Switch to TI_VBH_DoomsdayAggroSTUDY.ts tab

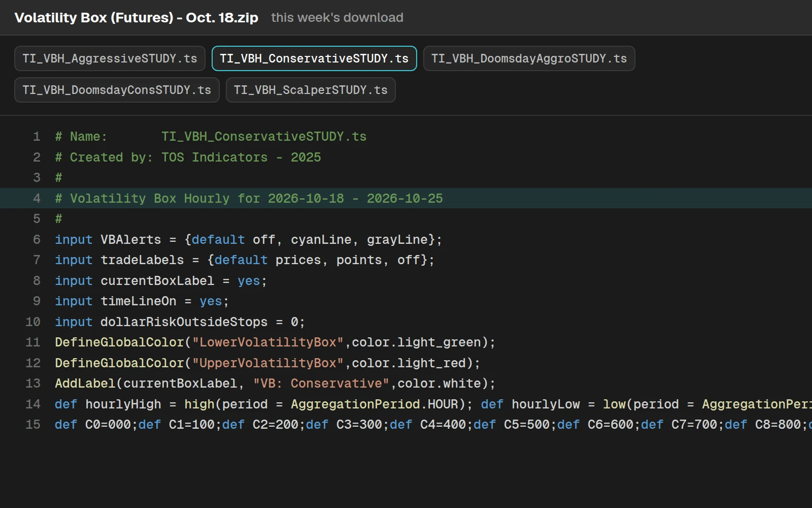pos(529,58)
